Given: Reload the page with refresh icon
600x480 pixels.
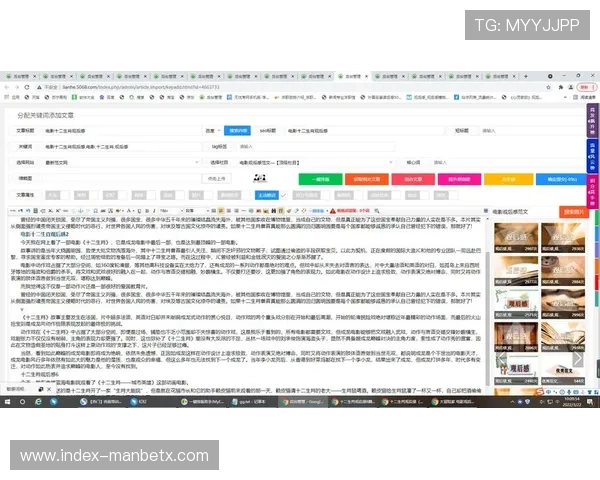Looking at the screenshot, I should click(27, 87).
